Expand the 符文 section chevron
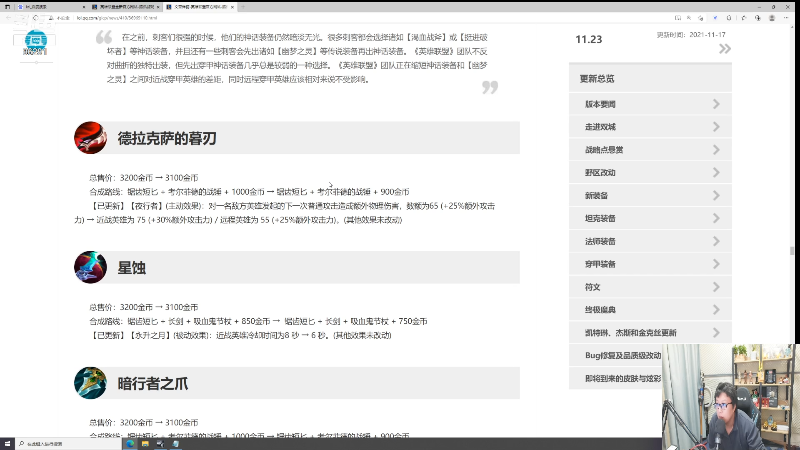The image size is (800, 450). [716, 287]
